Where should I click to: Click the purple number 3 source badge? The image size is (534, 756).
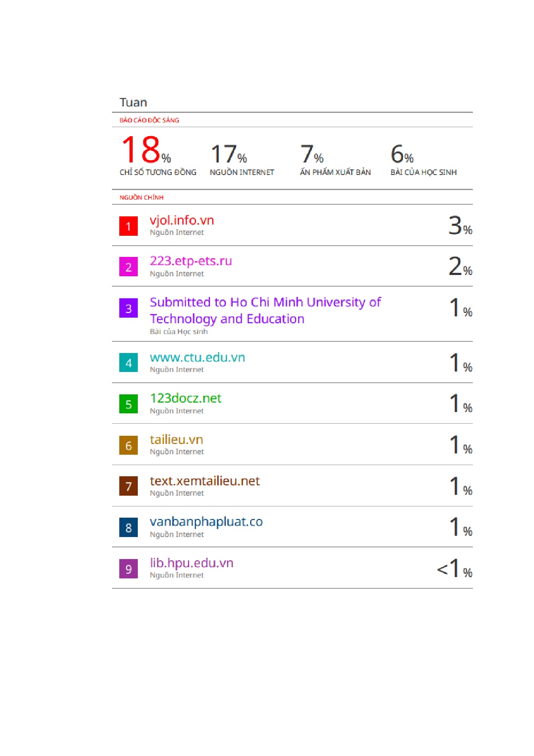(128, 308)
